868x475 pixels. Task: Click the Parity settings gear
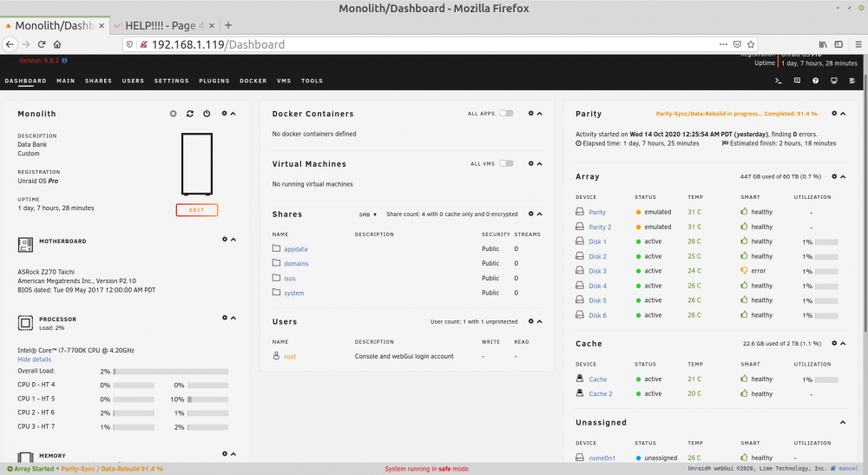click(x=833, y=114)
